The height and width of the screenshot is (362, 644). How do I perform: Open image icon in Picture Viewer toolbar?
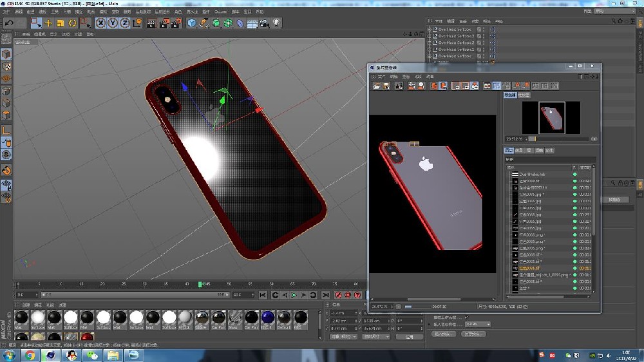[377, 86]
